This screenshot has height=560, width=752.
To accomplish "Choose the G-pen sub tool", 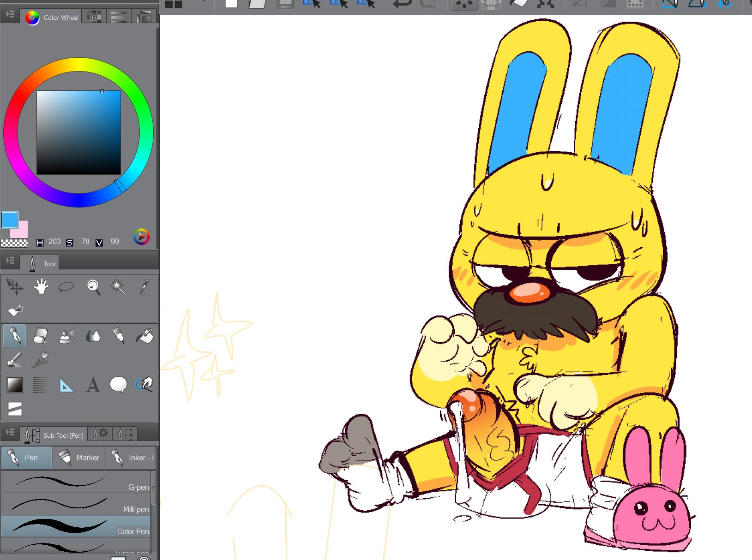I will click(76, 482).
